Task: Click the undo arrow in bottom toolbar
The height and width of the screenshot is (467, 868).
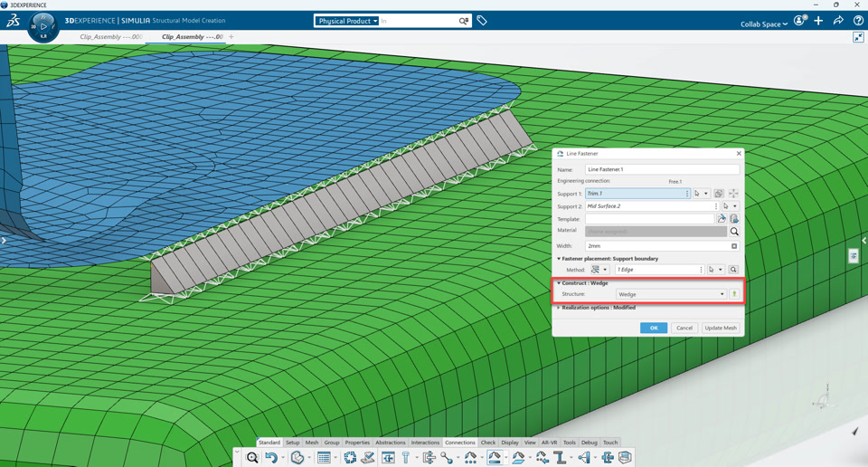Action: pos(270,458)
